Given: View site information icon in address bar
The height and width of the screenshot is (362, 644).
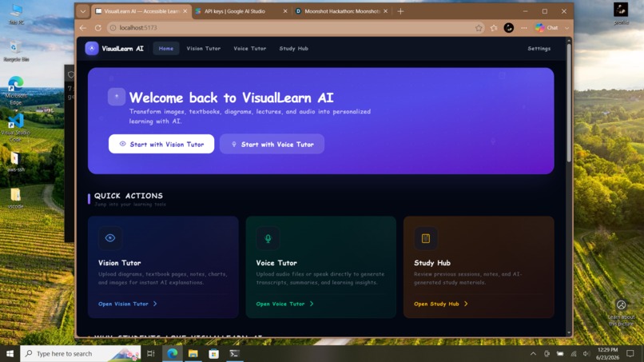Looking at the screenshot, I should coord(113,28).
